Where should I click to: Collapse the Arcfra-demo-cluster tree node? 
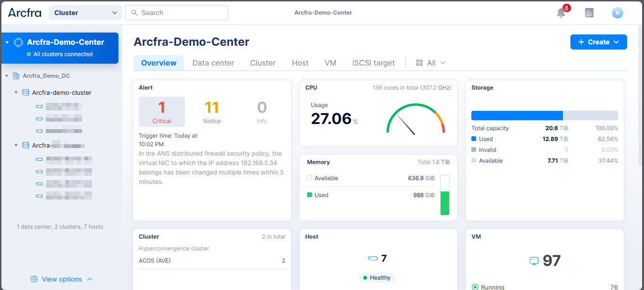click(x=16, y=93)
